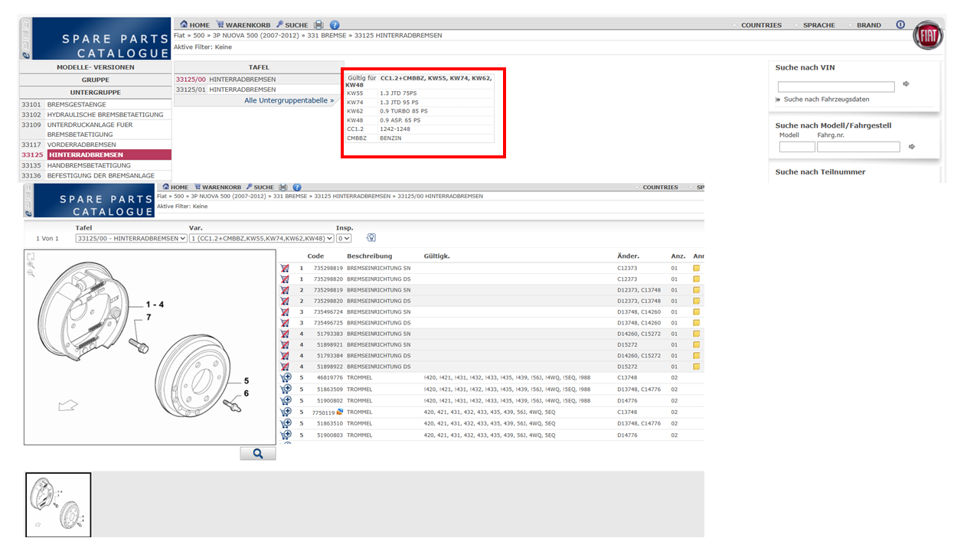Open the COUNTRIES menu
980x551 pixels.
(761, 25)
